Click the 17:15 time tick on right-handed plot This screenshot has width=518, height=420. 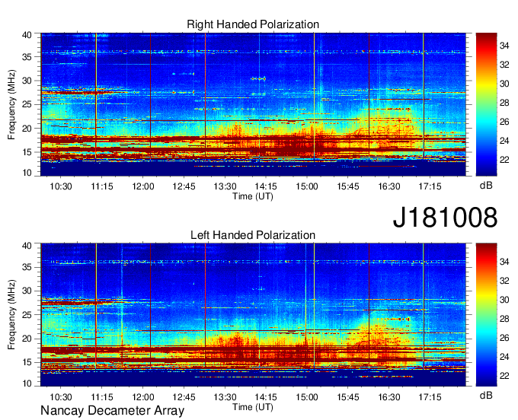pos(430,186)
